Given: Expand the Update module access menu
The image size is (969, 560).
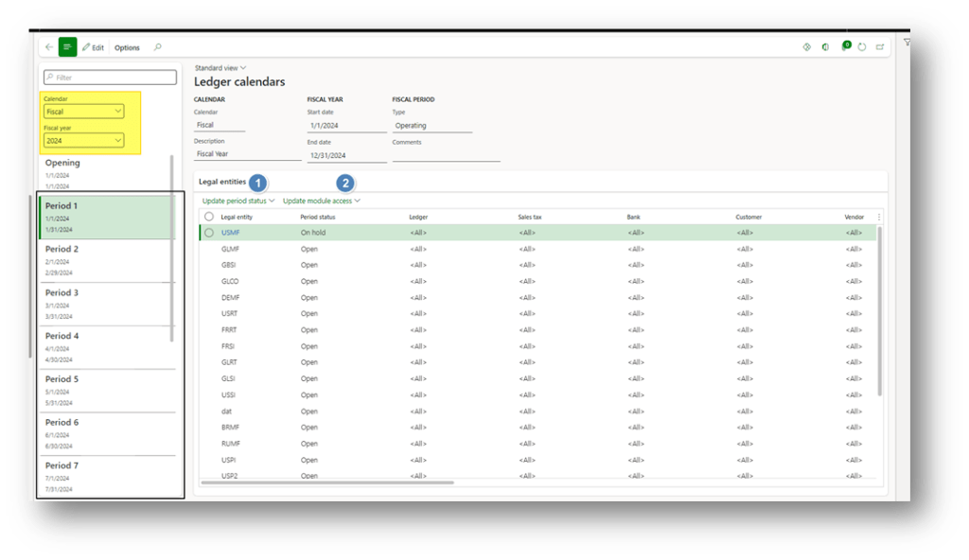Looking at the screenshot, I should point(321,201).
